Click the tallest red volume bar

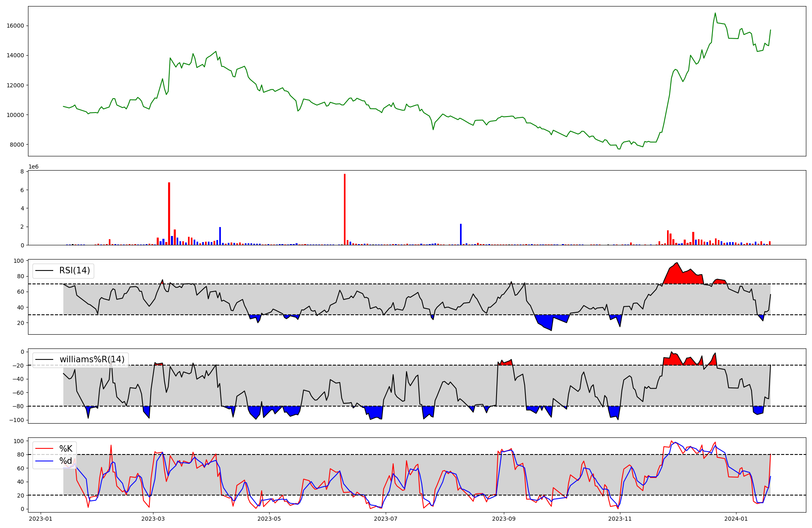point(345,209)
